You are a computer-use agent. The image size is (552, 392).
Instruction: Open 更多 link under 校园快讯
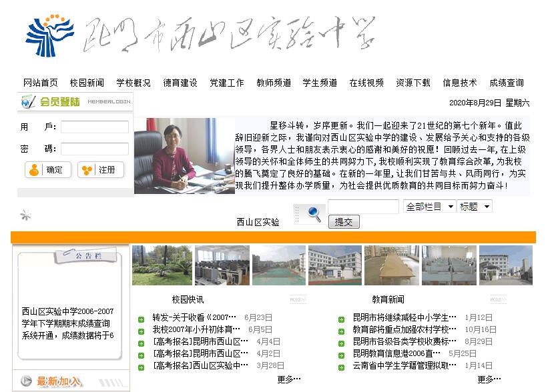[288, 379]
